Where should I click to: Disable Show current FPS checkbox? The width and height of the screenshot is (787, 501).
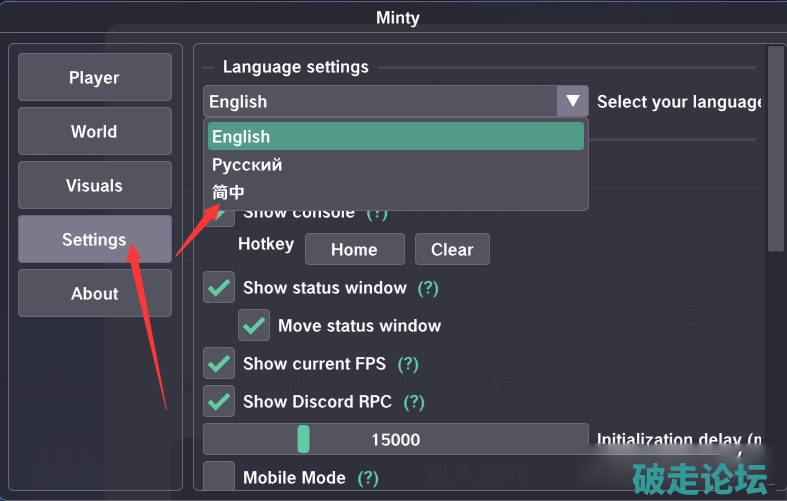click(219, 364)
